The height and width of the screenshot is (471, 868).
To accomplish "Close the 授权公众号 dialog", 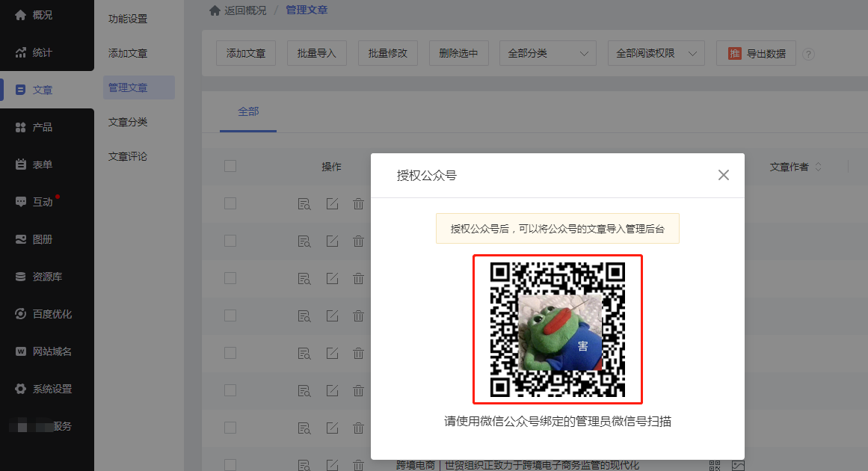I will 724,175.
